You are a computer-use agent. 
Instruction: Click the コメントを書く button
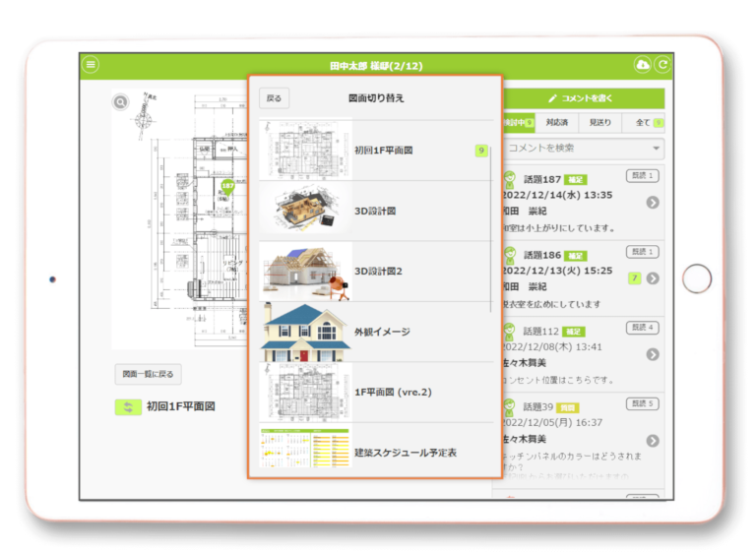click(581, 98)
